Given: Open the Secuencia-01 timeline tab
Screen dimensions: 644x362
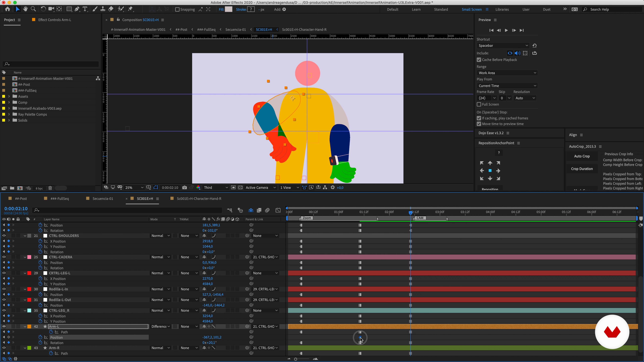Looking at the screenshot, I should [x=103, y=199].
